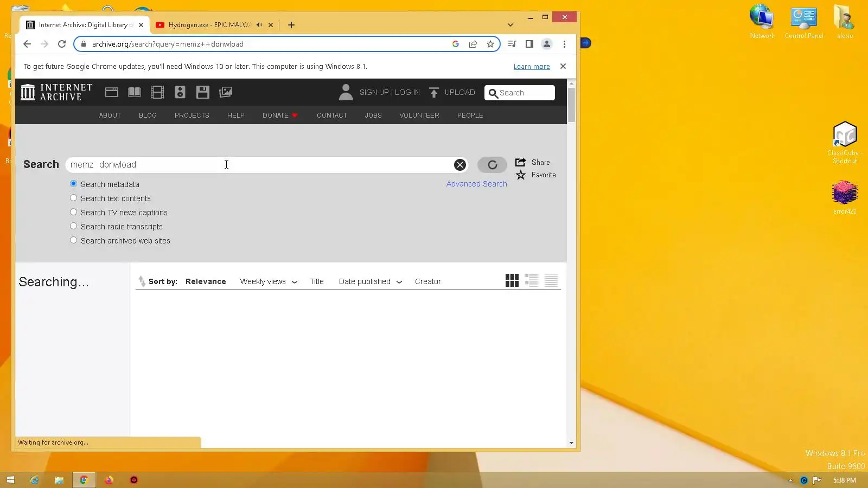Viewport: 868px width, 488px height.
Task: Open a new Chrome tab
Action: [291, 25]
